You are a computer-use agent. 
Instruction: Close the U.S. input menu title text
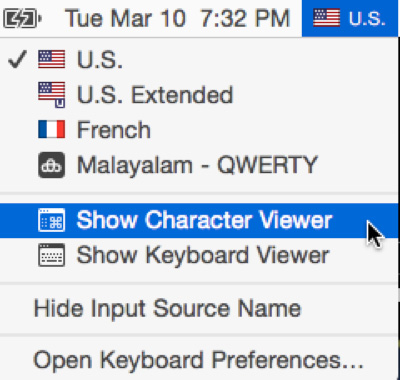pos(367,18)
